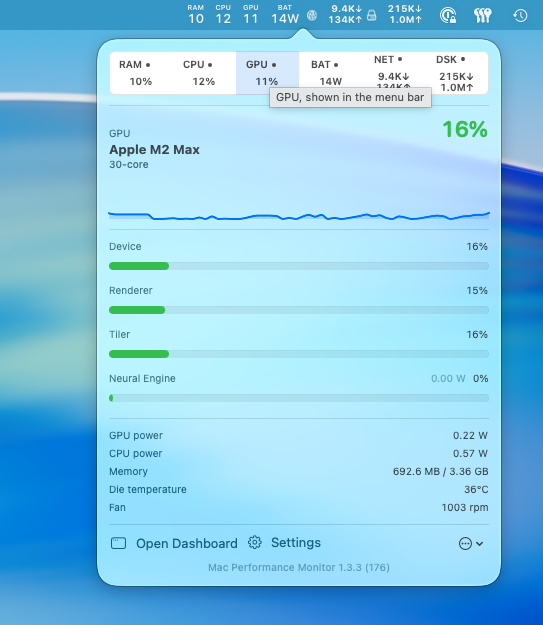Toggle CPU menu bar dot indicator
543x625 pixels.
click(210, 65)
